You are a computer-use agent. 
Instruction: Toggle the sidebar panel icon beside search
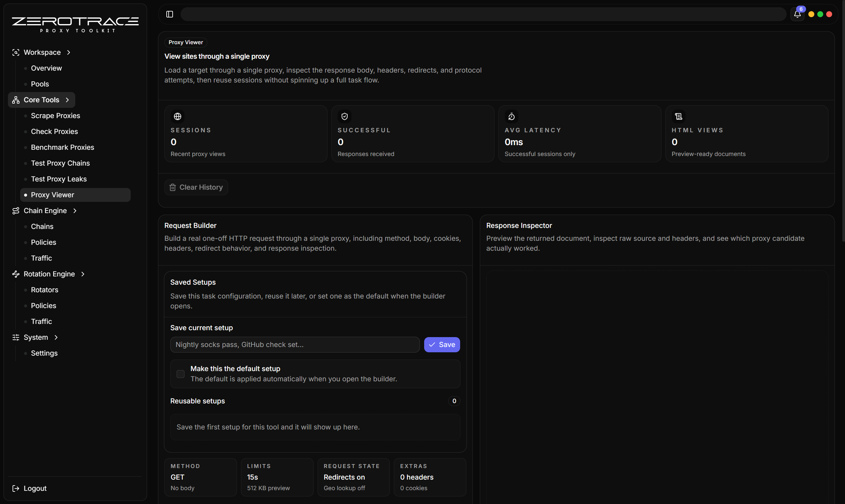click(x=169, y=14)
